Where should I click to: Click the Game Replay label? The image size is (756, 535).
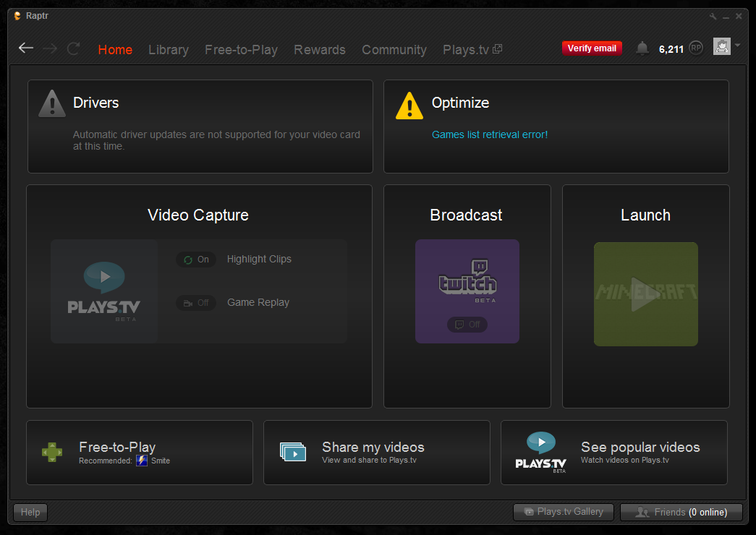click(x=258, y=303)
